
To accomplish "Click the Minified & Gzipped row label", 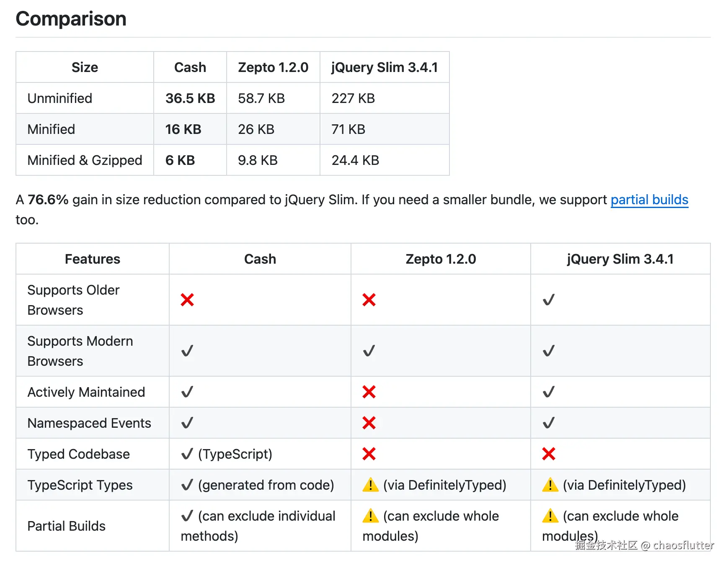I will 85,160.
